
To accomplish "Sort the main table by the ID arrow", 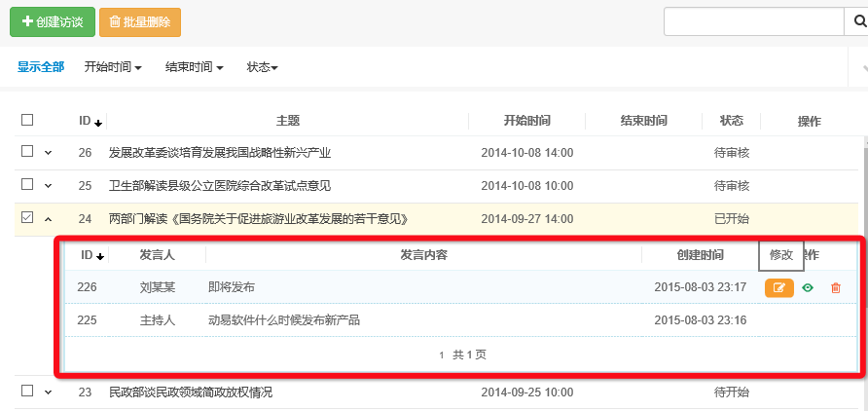I will 98,122.
